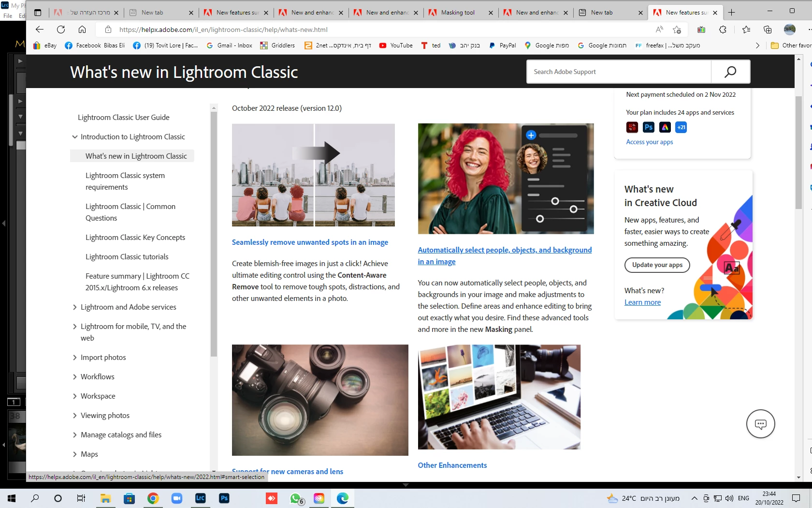The height and width of the screenshot is (508, 812).
Task: Collapse Introduction to Lightroom Classic section
Action: (x=75, y=137)
